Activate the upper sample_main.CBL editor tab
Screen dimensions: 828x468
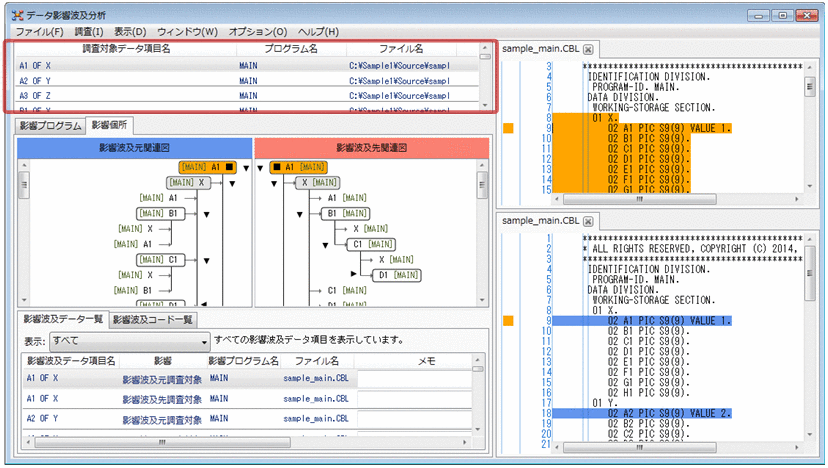540,49
